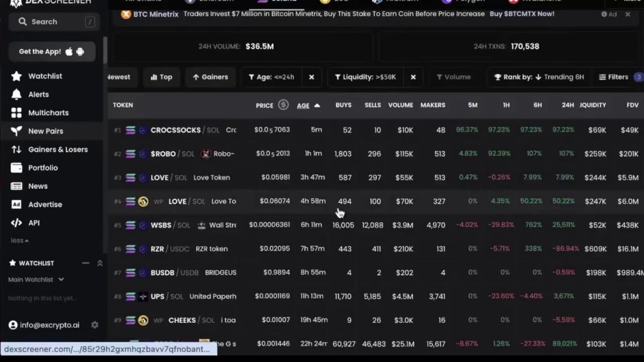Viewport: 644px width, 362px height.
Task: Open the CHEEKS / SOL pair row
Action: point(376,320)
